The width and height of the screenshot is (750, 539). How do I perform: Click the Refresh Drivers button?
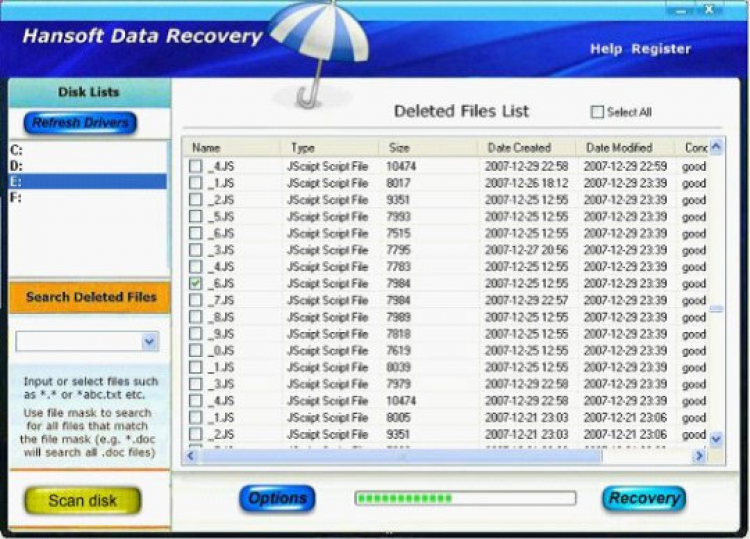point(80,123)
